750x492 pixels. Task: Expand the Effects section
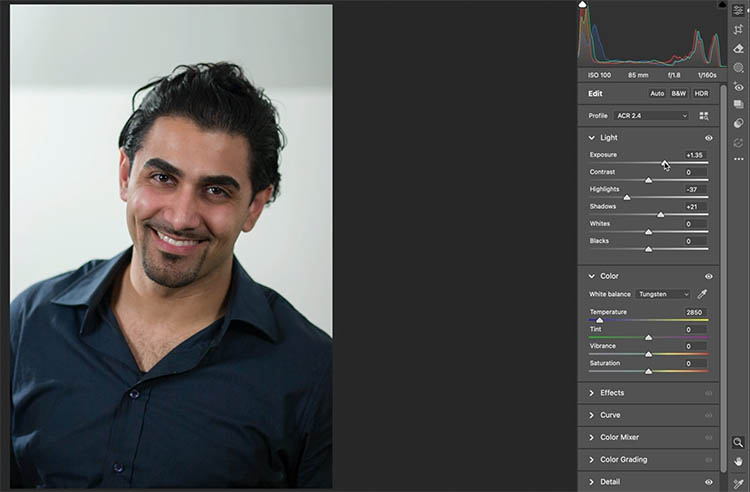point(611,393)
